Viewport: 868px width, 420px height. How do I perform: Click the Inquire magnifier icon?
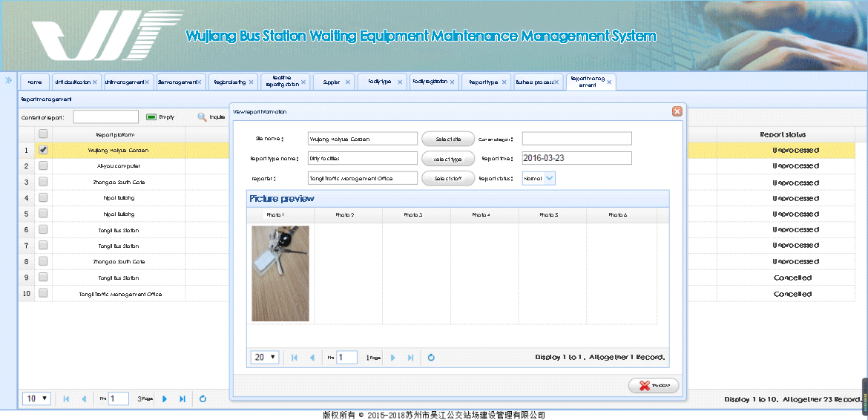(201, 117)
